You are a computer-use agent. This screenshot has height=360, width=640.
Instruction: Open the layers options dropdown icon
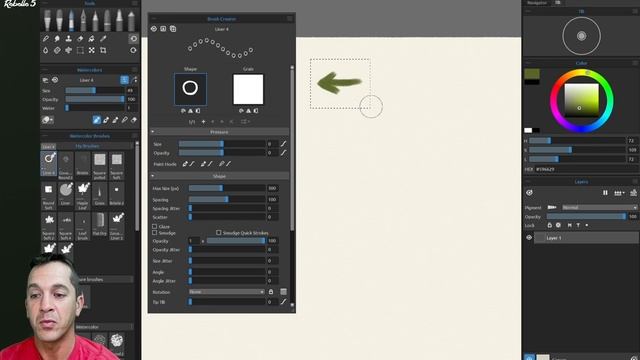click(x=620, y=193)
